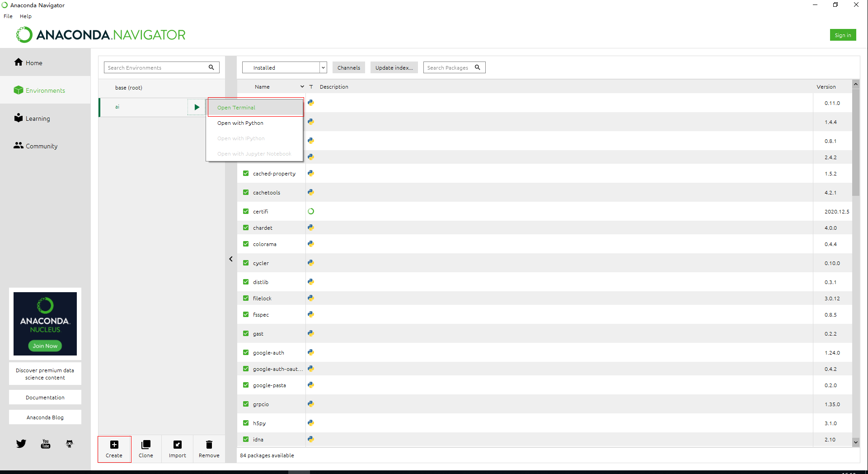Click the Twitter icon in sidebar
The width and height of the screenshot is (868, 474).
21,444
